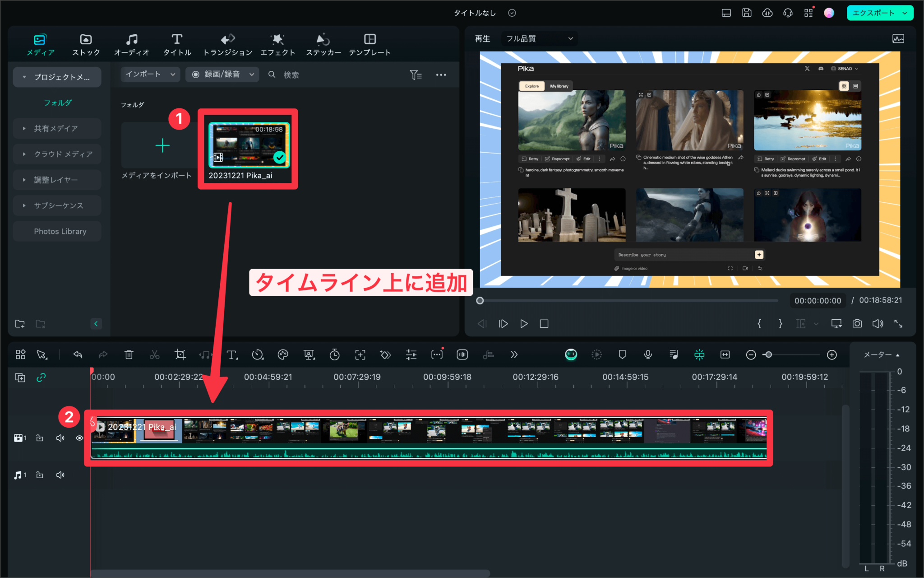This screenshot has width=924, height=578.
Task: Select the voiceover recording microphone icon
Action: tap(648, 354)
